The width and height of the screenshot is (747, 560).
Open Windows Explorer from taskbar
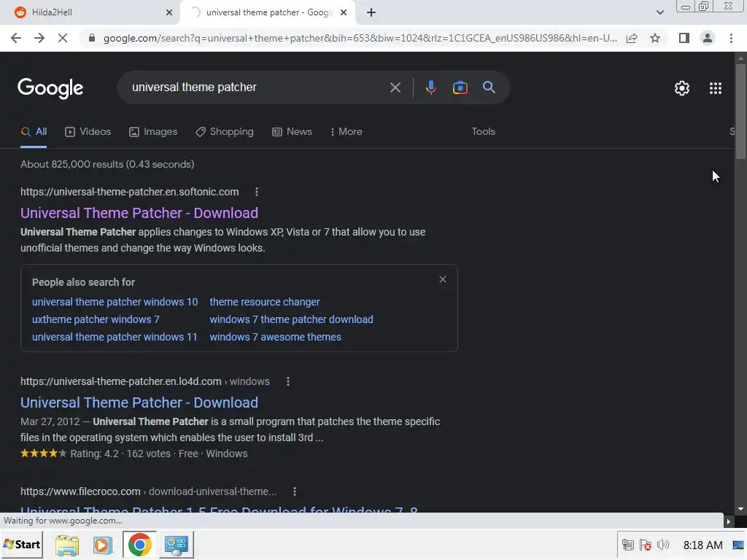(x=66, y=545)
